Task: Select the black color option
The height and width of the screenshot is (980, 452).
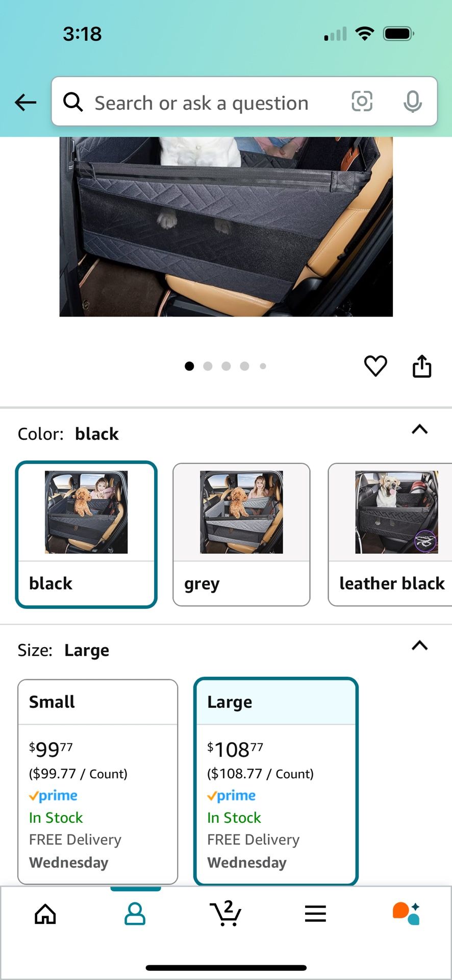Action: coord(86,534)
